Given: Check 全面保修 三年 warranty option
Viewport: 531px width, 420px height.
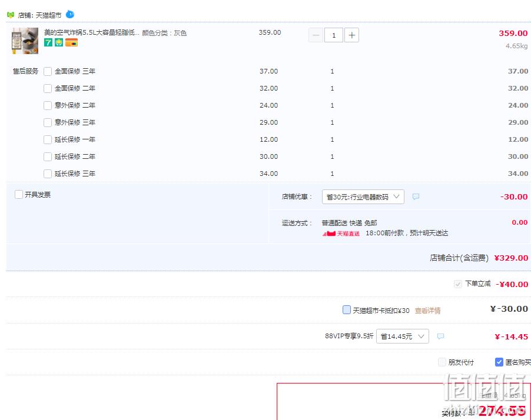Looking at the screenshot, I should click(x=48, y=71).
